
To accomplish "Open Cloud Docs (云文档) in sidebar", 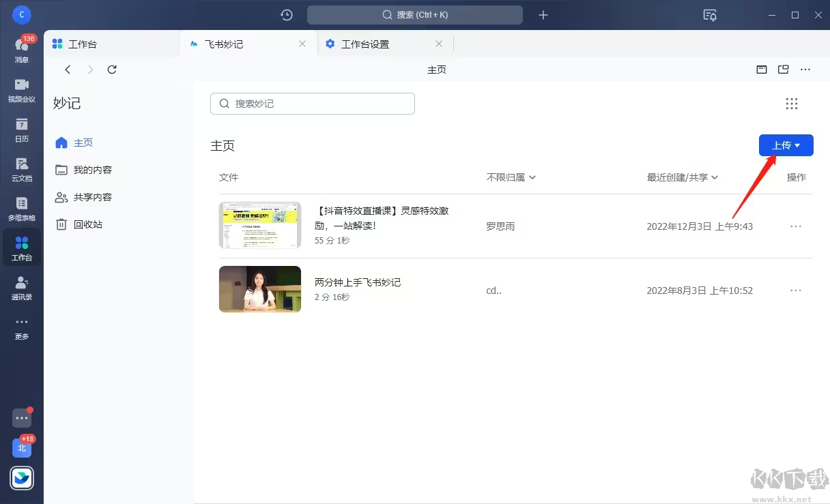I will point(22,168).
